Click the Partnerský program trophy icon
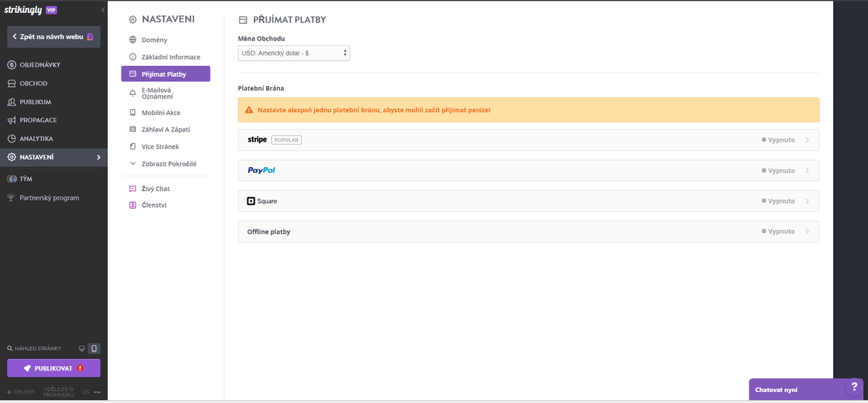Screen dimensions: 868x403 pos(12,198)
